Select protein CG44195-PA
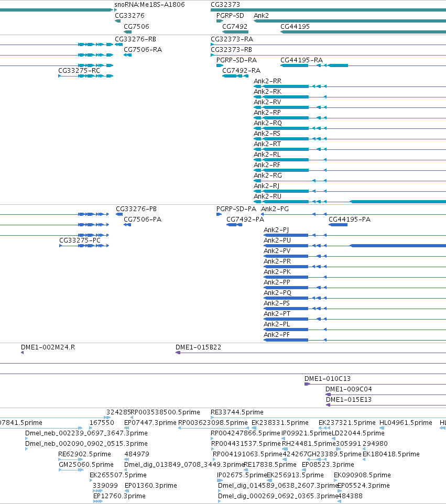446x504 pixels. point(350,219)
